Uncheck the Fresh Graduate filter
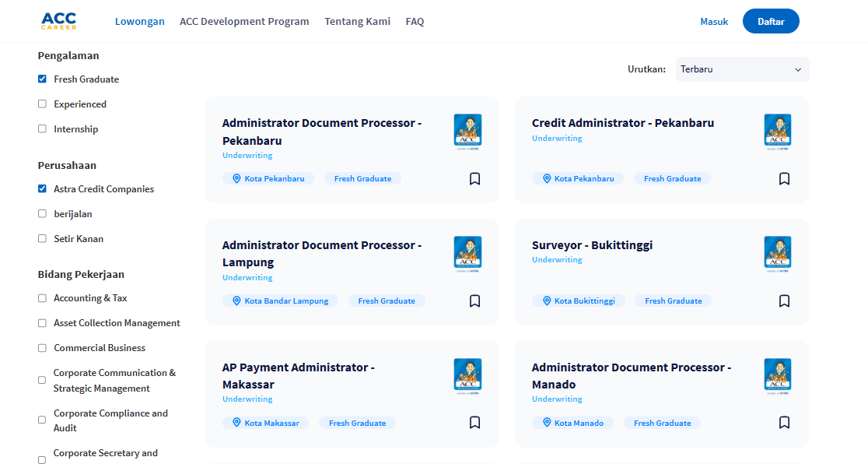 [42, 79]
